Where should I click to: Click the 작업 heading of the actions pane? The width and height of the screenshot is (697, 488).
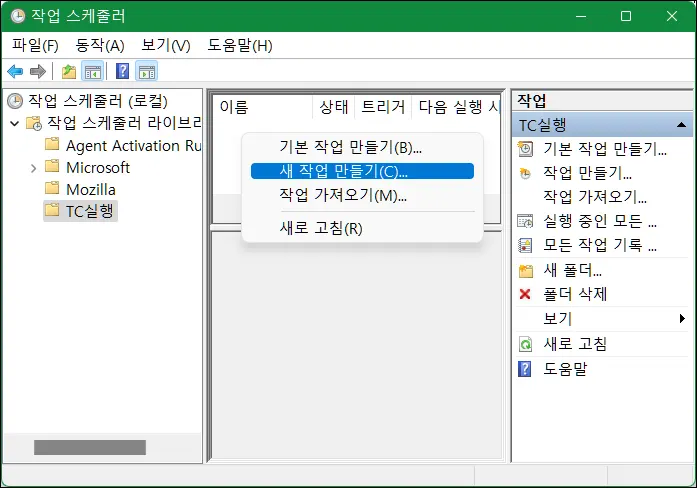[532, 101]
